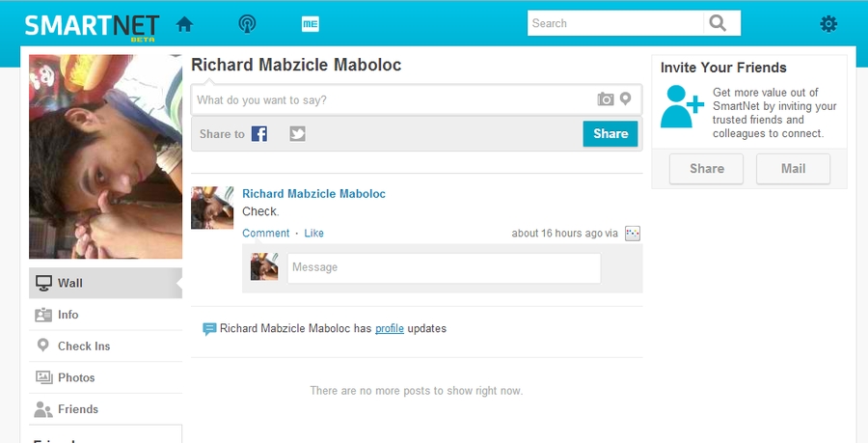868x443 pixels.
Task: Toggle sharing to Twitter
Action: click(x=298, y=134)
